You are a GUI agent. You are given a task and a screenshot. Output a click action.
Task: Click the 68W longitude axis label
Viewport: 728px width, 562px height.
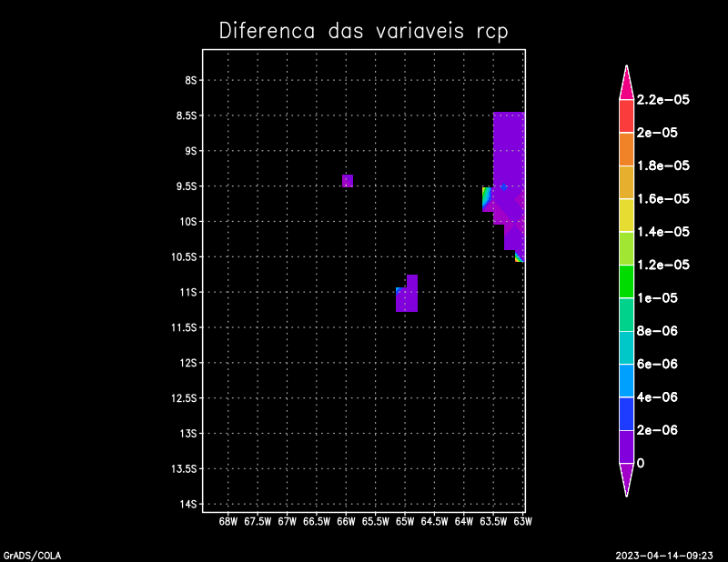tap(228, 522)
